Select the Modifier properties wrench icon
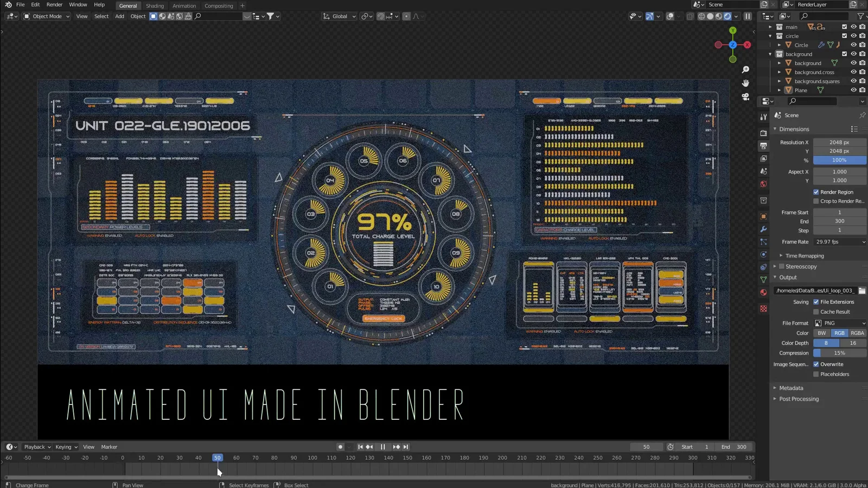Image resolution: width=868 pixels, height=488 pixels. [763, 228]
